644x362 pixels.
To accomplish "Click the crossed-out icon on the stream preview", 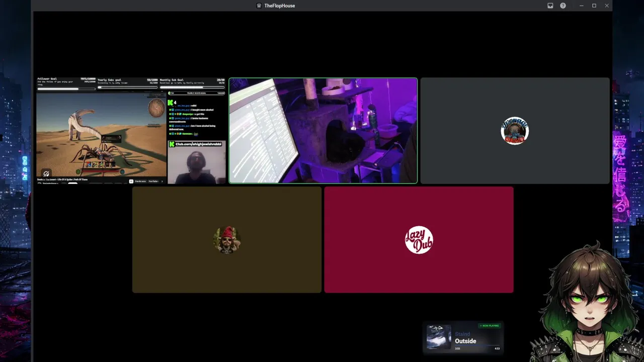I will 46,174.
